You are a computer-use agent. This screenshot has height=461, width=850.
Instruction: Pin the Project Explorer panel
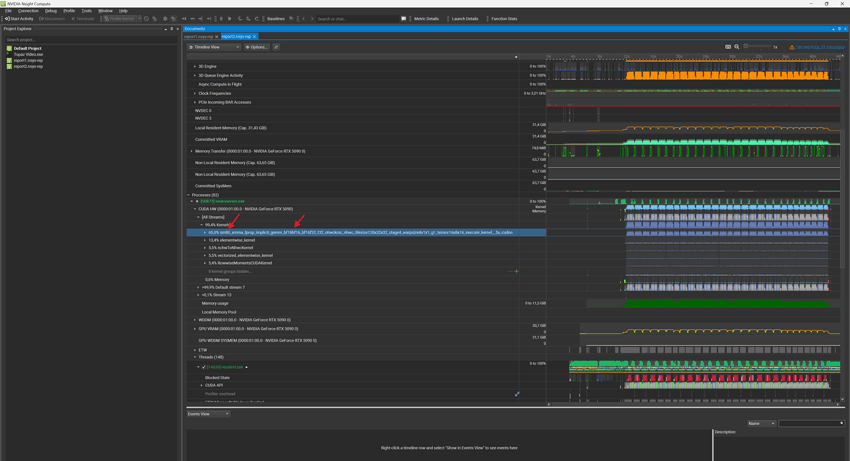[x=171, y=29]
